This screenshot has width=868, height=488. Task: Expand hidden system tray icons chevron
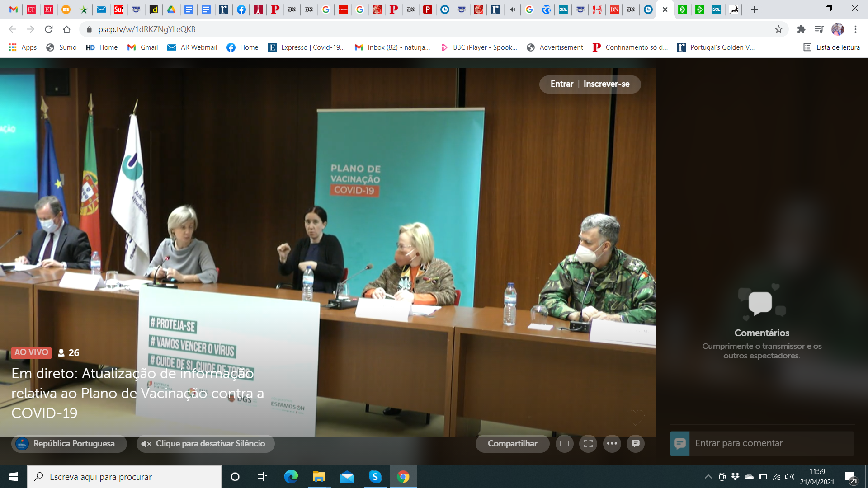pos(708,477)
